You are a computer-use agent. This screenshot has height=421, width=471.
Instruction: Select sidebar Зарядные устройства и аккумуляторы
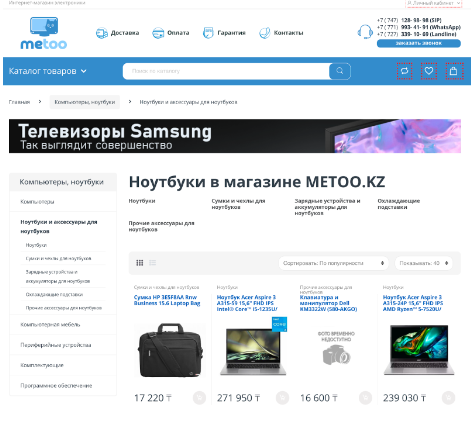pos(58,276)
